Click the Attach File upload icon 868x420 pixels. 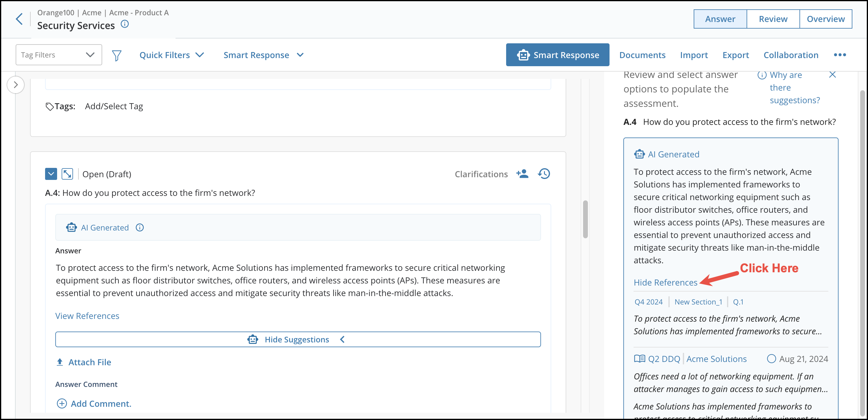click(x=60, y=362)
